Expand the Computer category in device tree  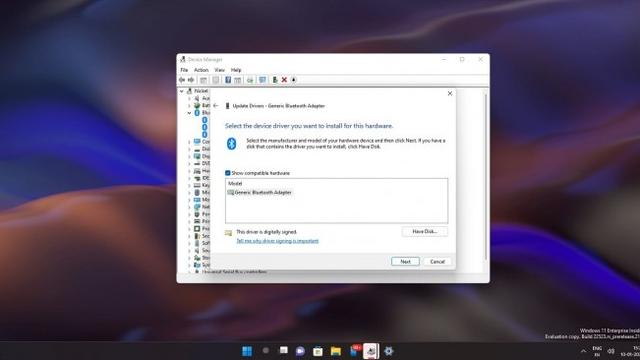[189, 142]
